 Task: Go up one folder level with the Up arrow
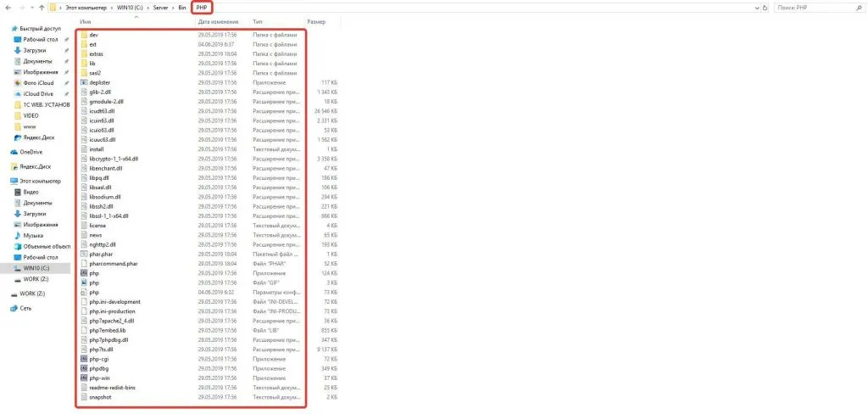[42, 8]
